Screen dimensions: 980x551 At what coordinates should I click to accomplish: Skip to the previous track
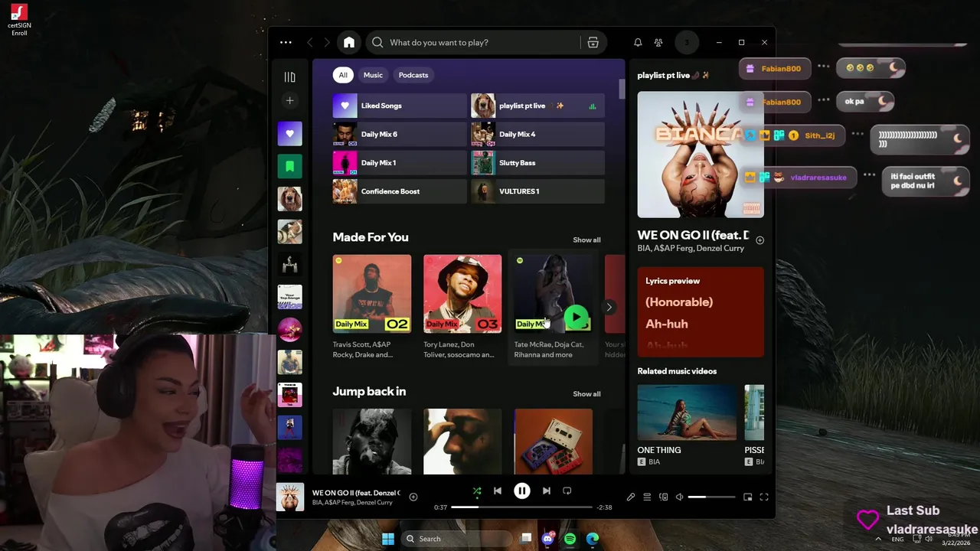tap(498, 491)
